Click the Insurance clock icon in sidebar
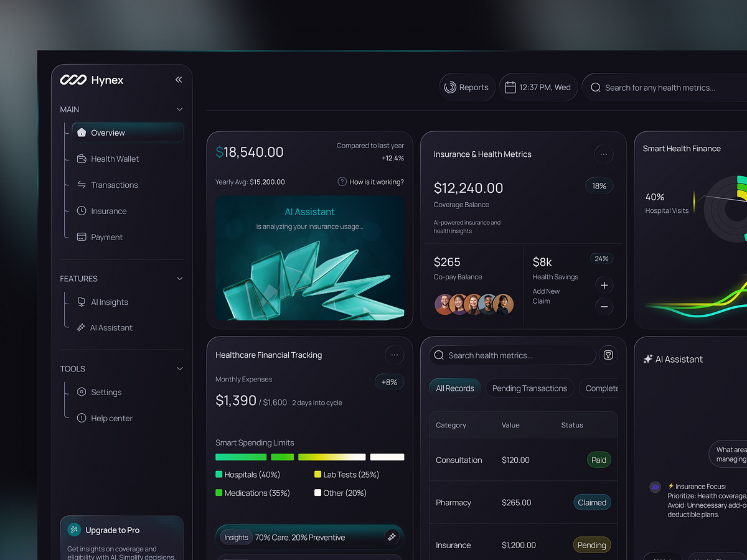This screenshot has width=747, height=560. click(x=82, y=211)
